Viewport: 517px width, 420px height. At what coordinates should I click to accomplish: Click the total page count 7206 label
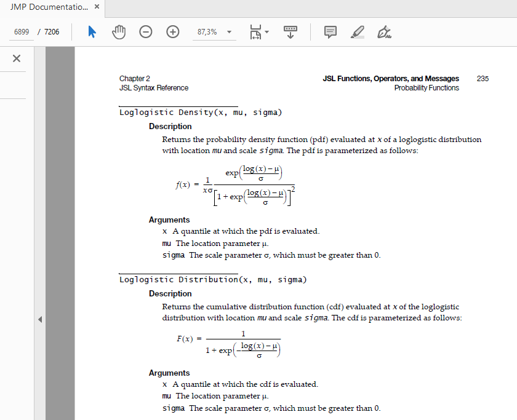pyautogui.click(x=51, y=31)
